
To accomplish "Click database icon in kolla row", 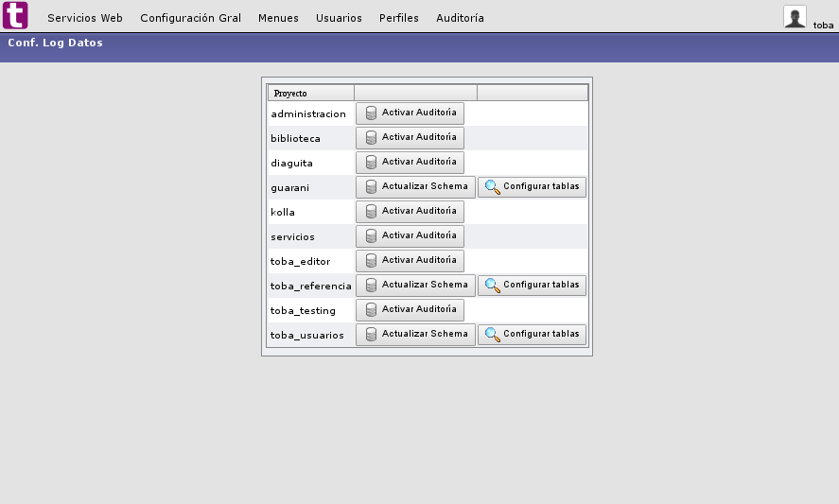I will (x=371, y=211).
